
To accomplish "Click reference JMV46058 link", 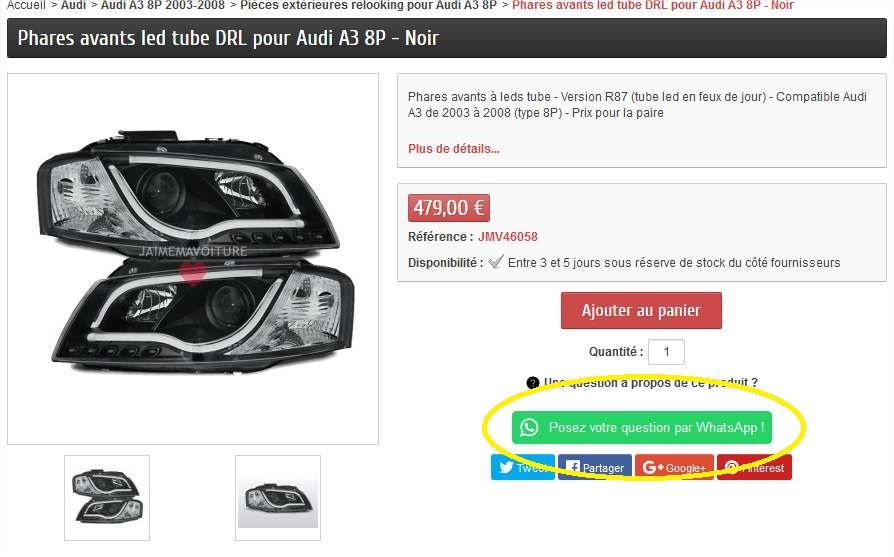I will point(507,237).
